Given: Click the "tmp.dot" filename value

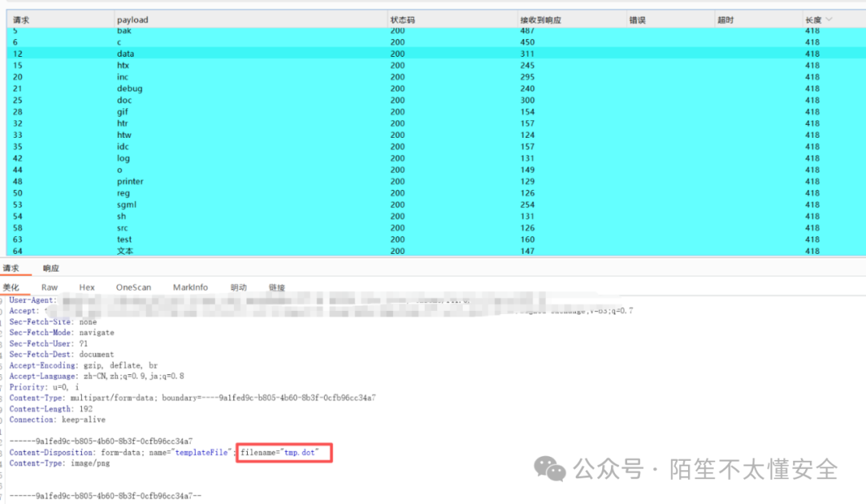Looking at the screenshot, I should tap(301, 452).
